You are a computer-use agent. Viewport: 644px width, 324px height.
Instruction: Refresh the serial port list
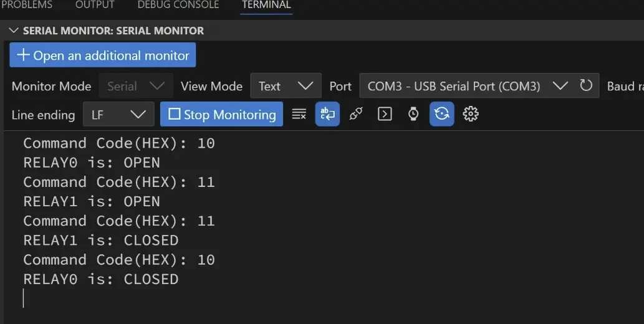[x=586, y=85]
